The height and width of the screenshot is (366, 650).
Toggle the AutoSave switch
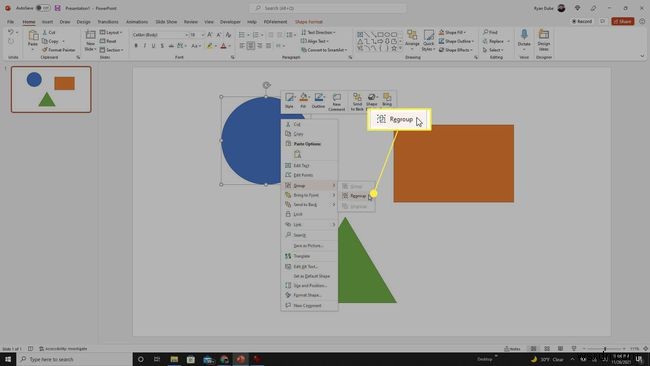pyautogui.click(x=42, y=8)
